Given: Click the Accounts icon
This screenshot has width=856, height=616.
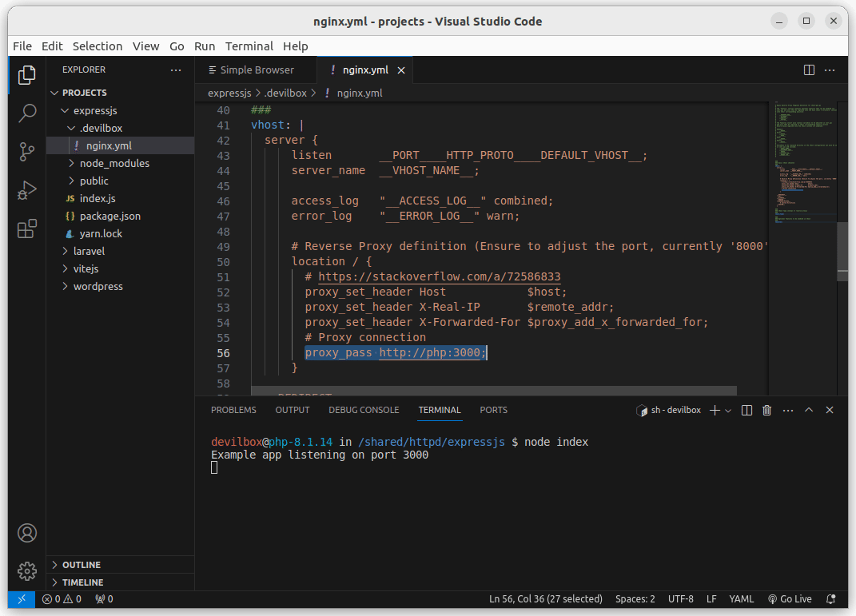Looking at the screenshot, I should [27, 533].
